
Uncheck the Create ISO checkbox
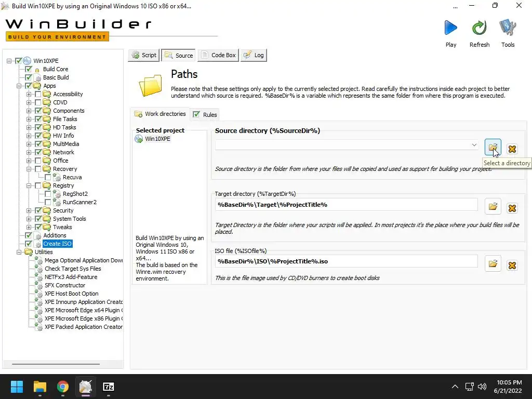(29, 244)
